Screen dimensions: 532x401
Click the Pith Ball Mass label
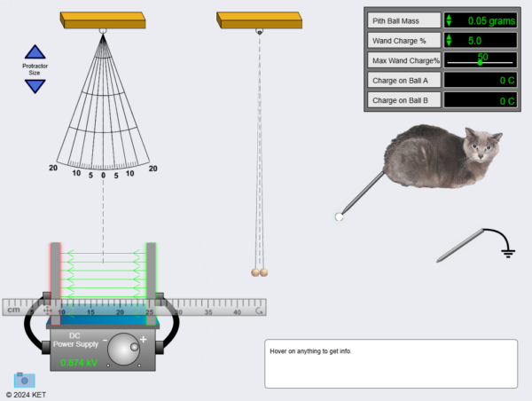pos(403,20)
